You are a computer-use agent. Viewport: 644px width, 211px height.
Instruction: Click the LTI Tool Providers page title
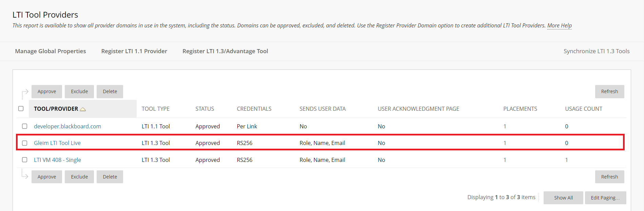(45, 15)
